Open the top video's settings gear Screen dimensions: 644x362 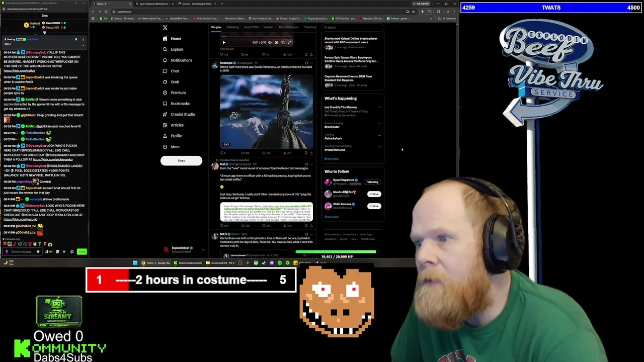(276, 43)
